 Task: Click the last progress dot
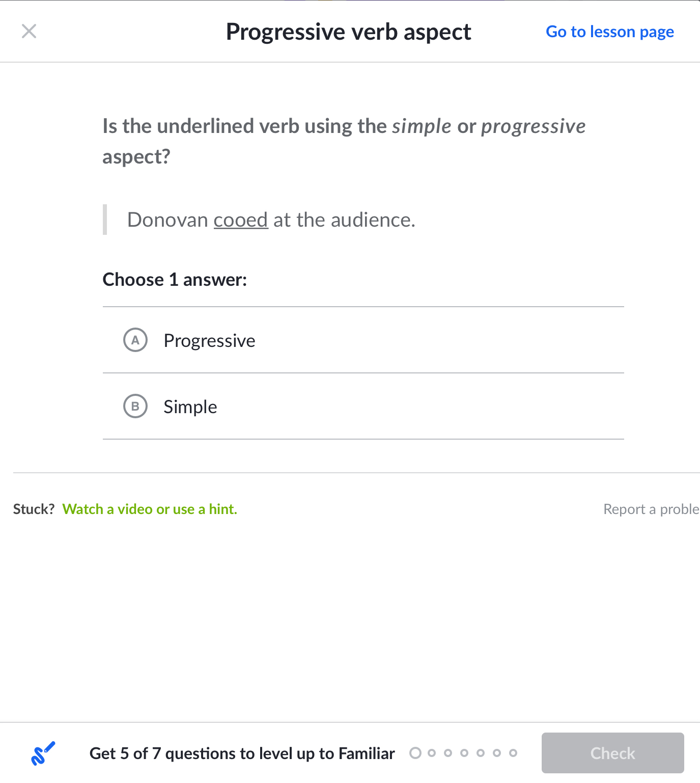[513, 753]
